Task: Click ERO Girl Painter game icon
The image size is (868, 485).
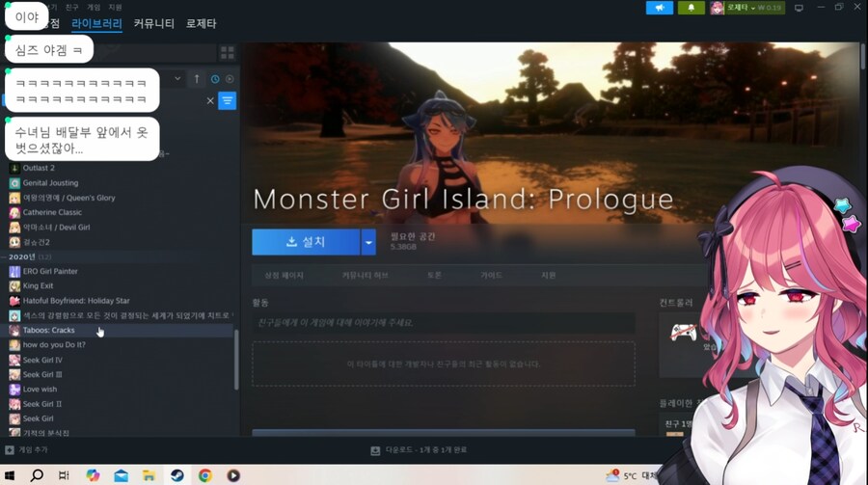Action: click(14, 271)
